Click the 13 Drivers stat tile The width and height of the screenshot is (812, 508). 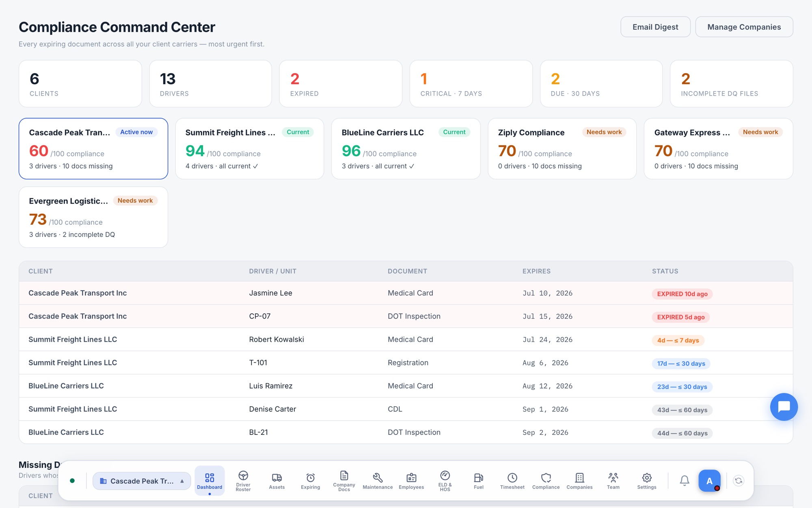[210, 84]
